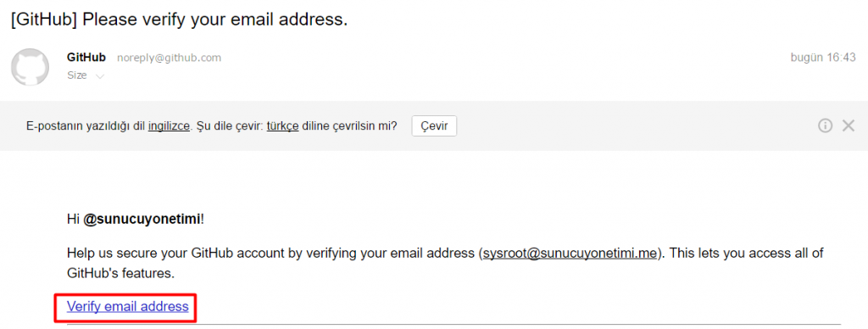The height and width of the screenshot is (329, 868).
Task: Dismiss the translation suggestion bar
Action: pyautogui.click(x=849, y=126)
